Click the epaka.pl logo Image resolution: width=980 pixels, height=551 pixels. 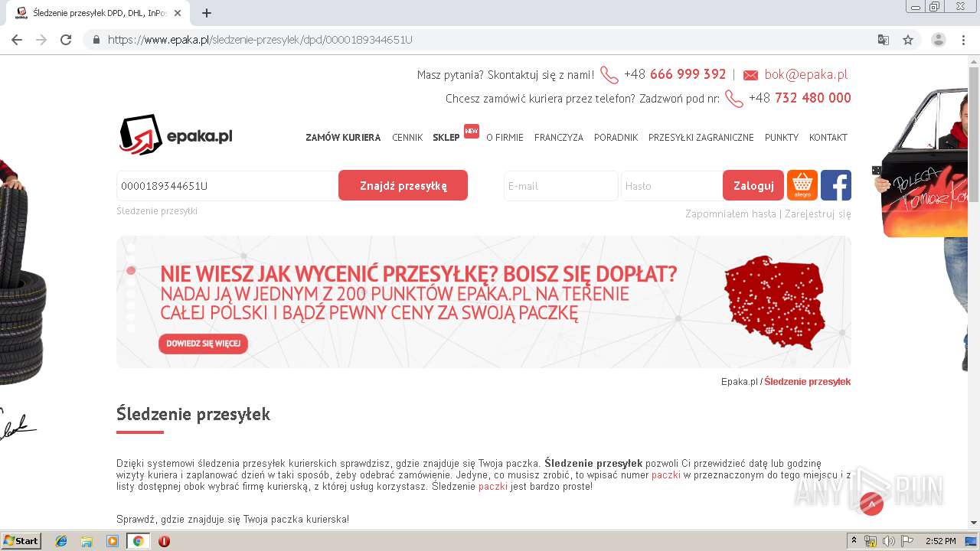click(176, 135)
